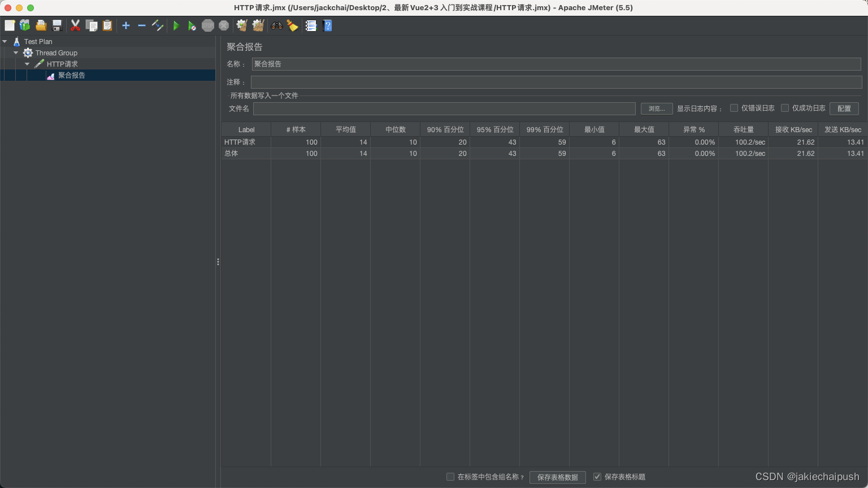Click the 95% 百分位 column header
Screen dimensions: 868x488
coord(495,129)
